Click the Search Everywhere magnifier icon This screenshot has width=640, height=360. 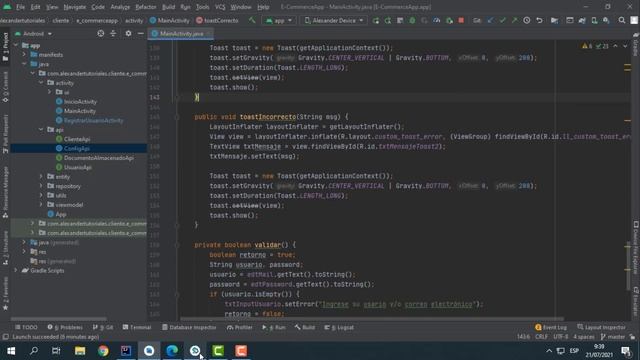click(x=622, y=20)
